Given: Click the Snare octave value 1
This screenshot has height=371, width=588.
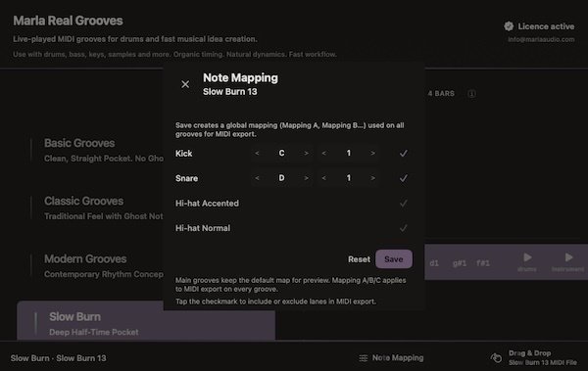Looking at the screenshot, I should point(348,178).
